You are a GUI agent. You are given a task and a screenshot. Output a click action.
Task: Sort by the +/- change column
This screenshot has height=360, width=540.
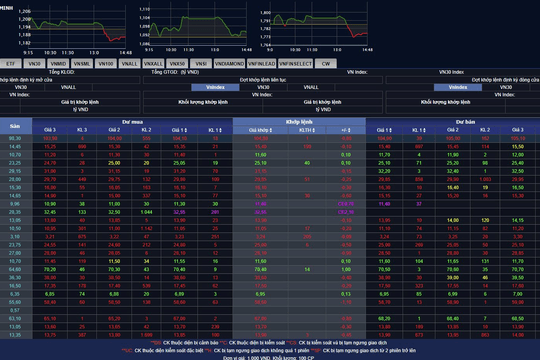(x=346, y=130)
